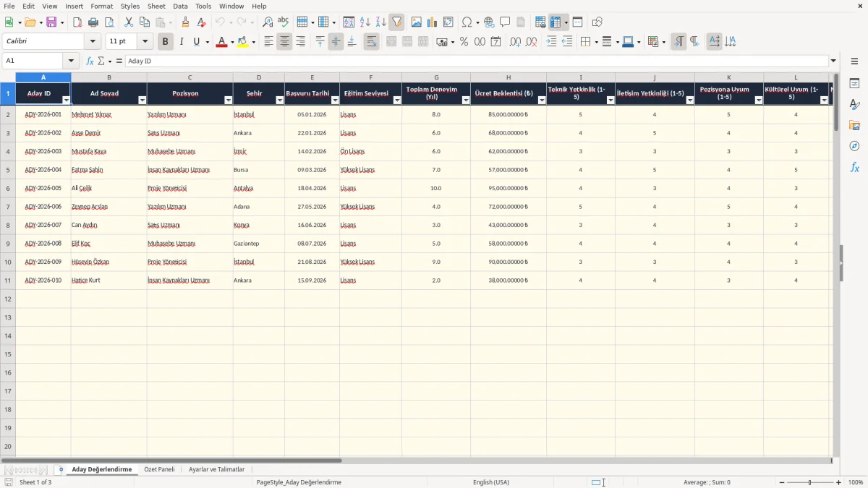Sort ascending
The width and height of the screenshot is (868, 488).
pyautogui.click(x=365, y=22)
